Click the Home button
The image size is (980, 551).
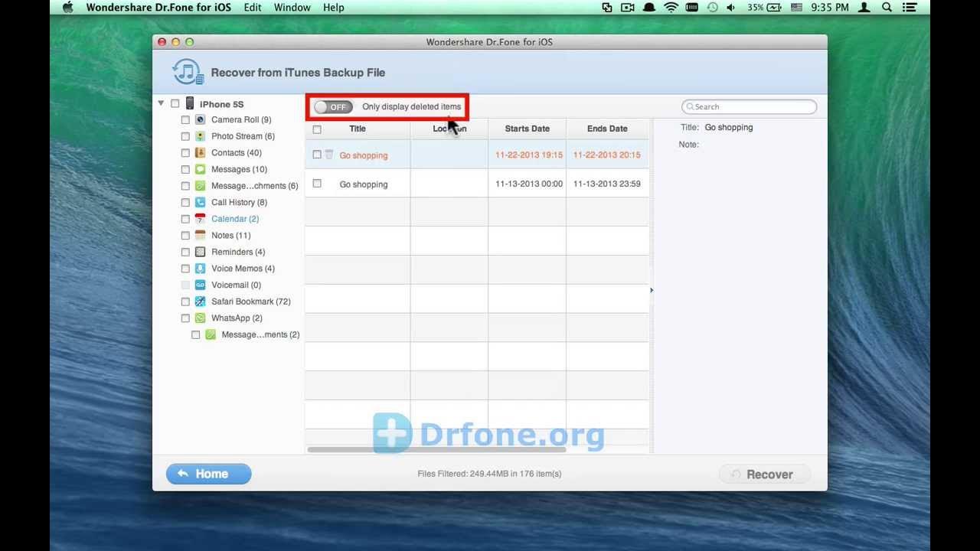(x=208, y=474)
